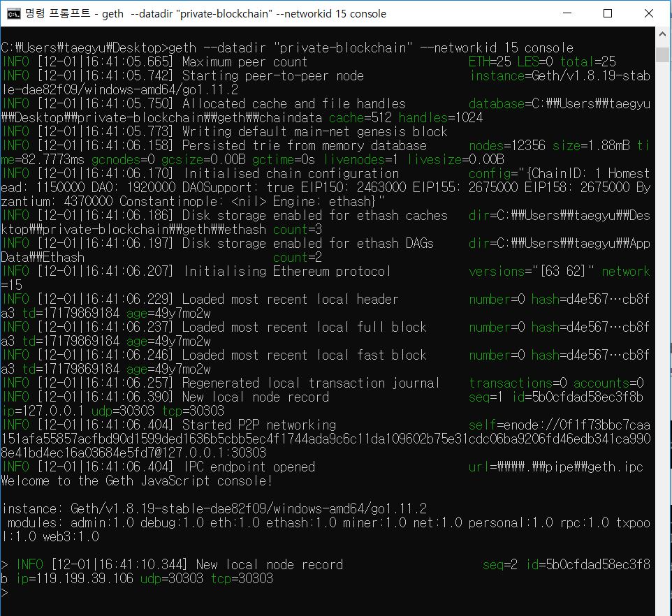Click 'Started P2P networking' text
672x616 pixels.
(259, 425)
